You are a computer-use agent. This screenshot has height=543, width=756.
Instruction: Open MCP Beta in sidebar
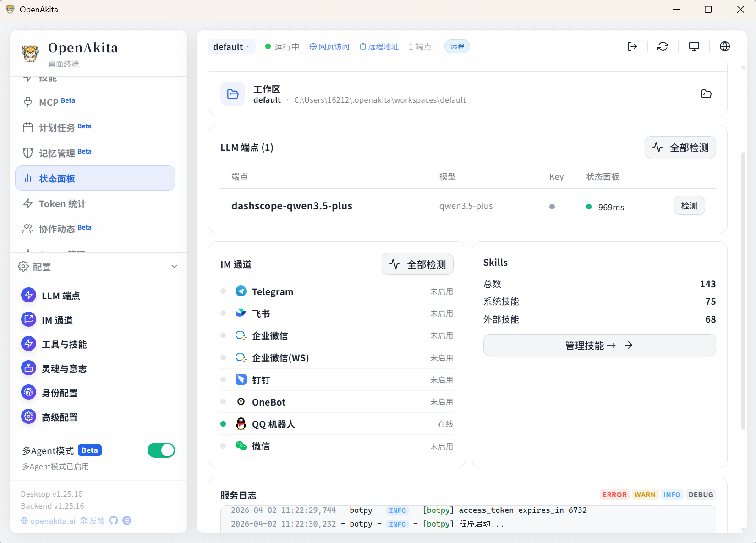(x=95, y=102)
